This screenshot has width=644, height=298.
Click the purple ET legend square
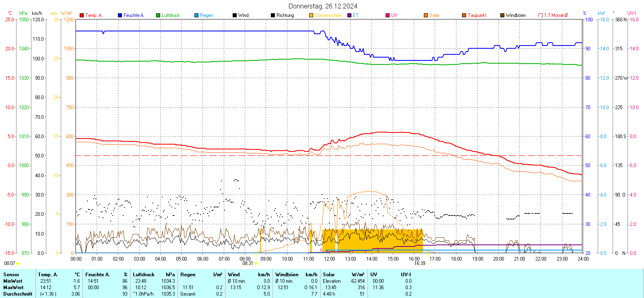(349, 15)
